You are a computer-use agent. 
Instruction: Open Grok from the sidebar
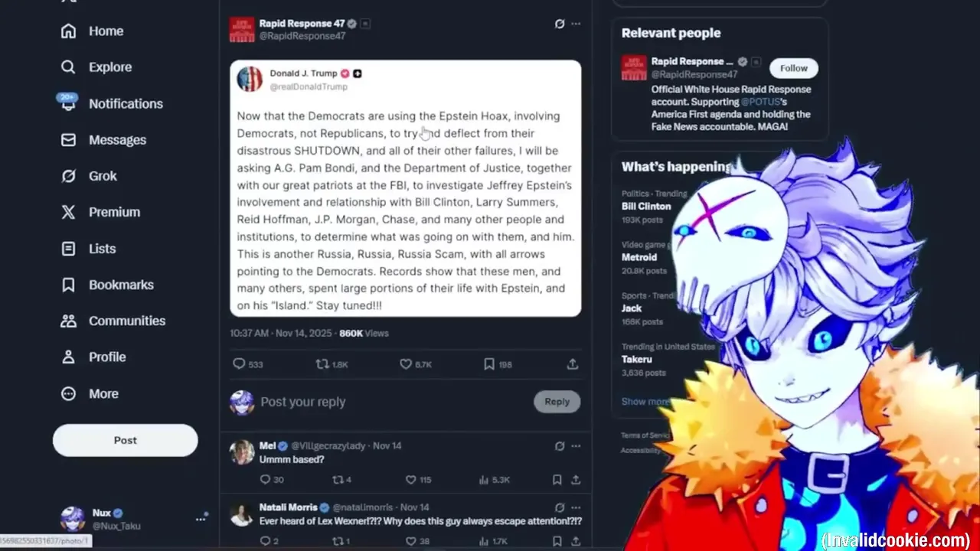[89, 176]
